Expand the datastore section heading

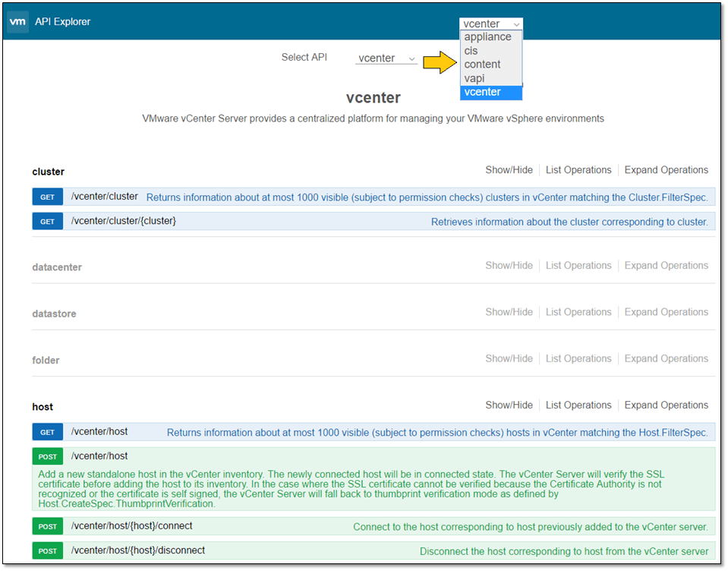point(54,314)
